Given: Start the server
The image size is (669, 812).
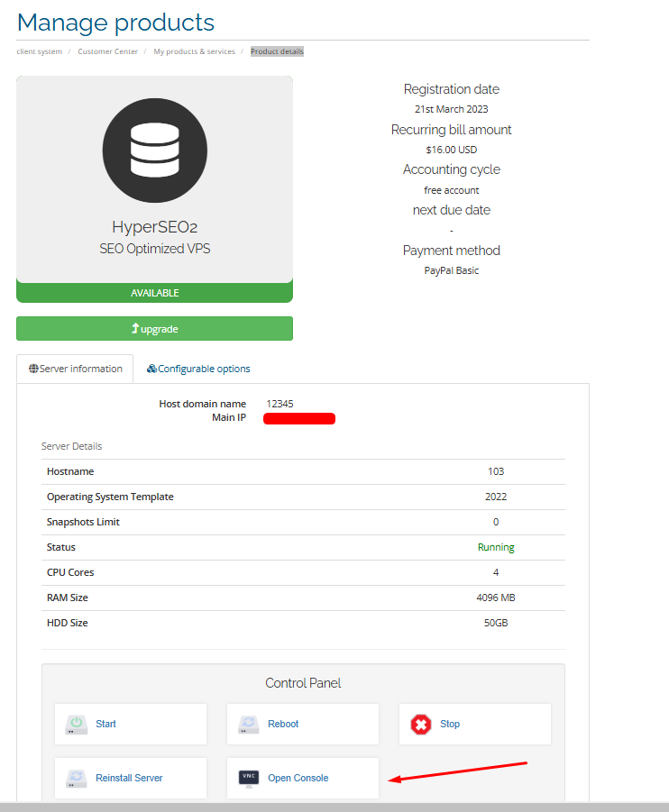Looking at the screenshot, I should pos(131,724).
